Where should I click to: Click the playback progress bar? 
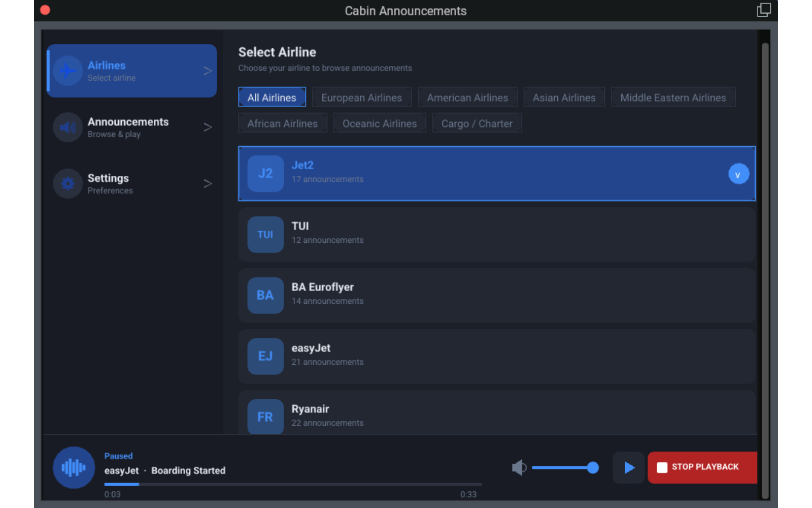pyautogui.click(x=293, y=484)
